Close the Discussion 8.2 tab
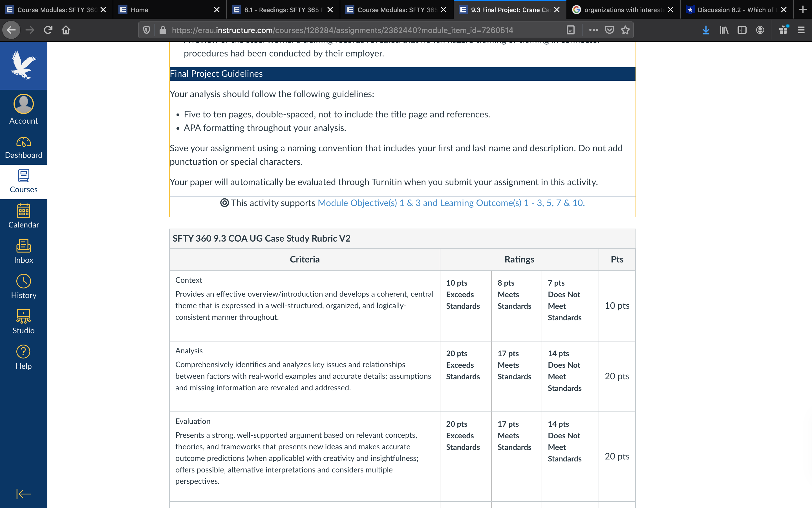812x508 pixels. 784,10
